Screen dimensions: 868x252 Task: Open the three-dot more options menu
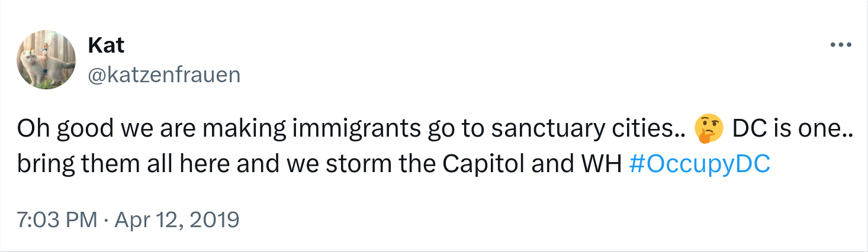pyautogui.click(x=841, y=45)
